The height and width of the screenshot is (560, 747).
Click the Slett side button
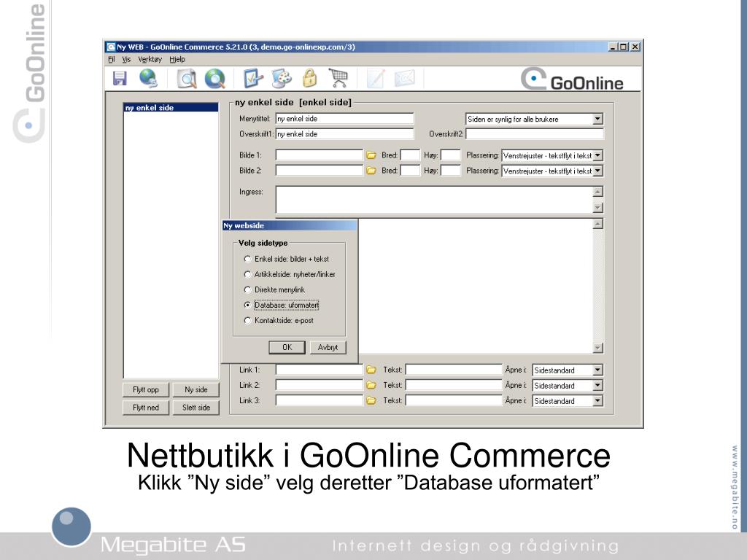[x=196, y=408]
